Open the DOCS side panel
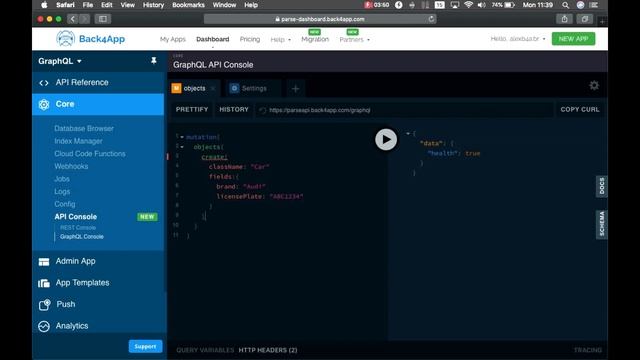 coord(602,186)
